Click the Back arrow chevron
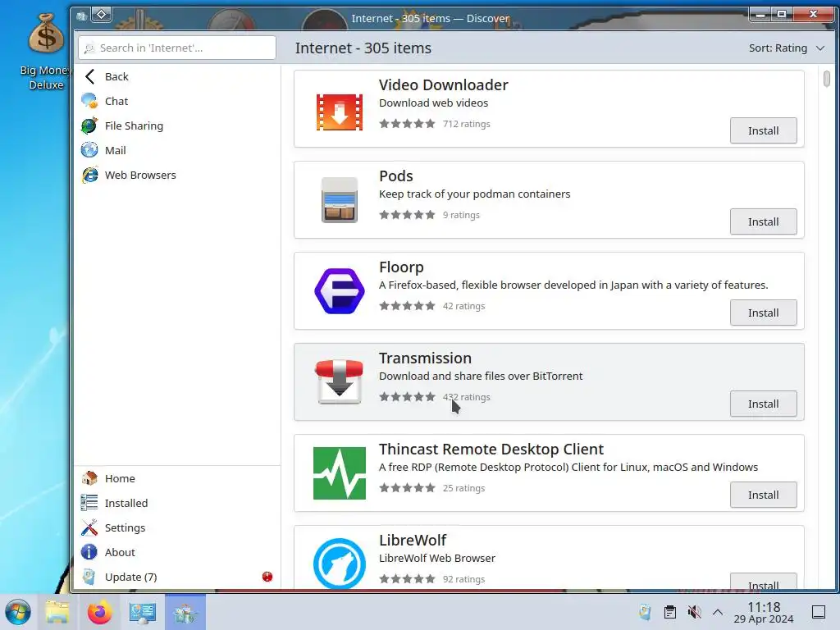840x630 pixels. coord(89,76)
